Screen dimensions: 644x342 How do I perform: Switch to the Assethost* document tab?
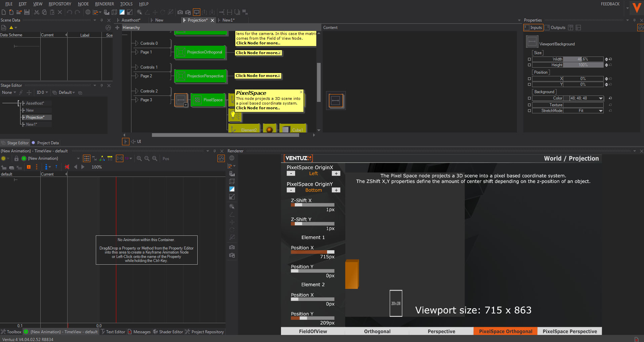pos(131,20)
